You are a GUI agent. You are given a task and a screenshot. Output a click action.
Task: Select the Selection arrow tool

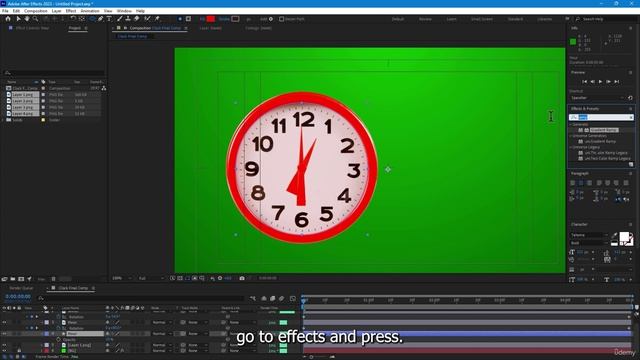[18, 19]
